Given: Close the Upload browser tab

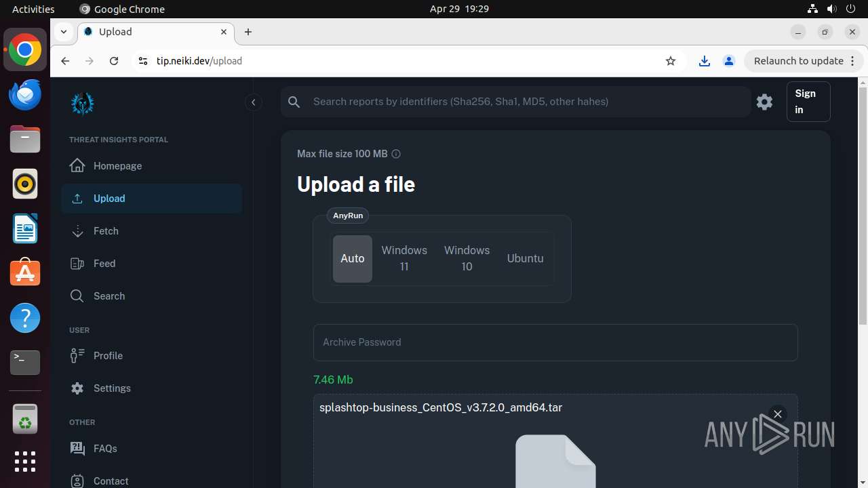Looking at the screenshot, I should (x=224, y=32).
